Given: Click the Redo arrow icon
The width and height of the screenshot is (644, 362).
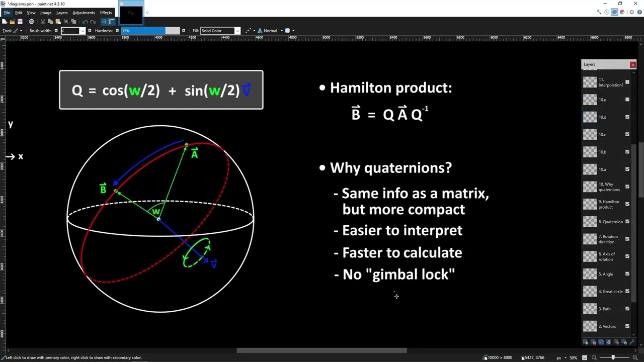Looking at the screenshot, I should point(93,22).
